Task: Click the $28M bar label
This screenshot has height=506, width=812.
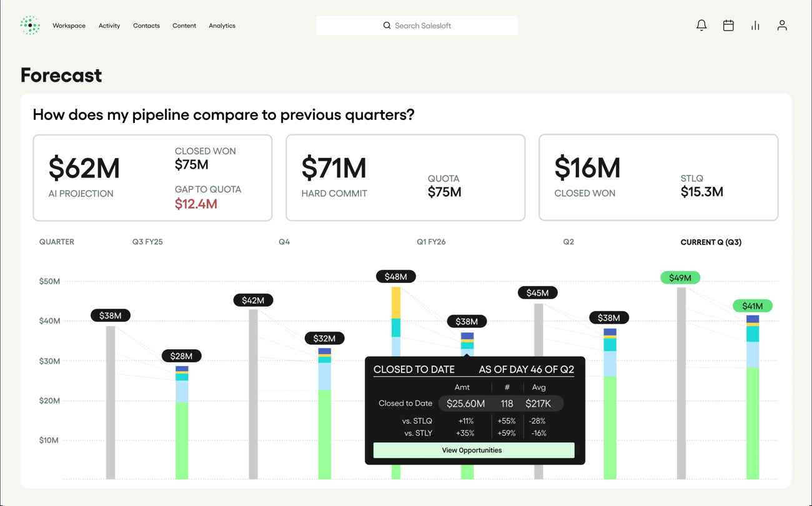Action: [182, 356]
